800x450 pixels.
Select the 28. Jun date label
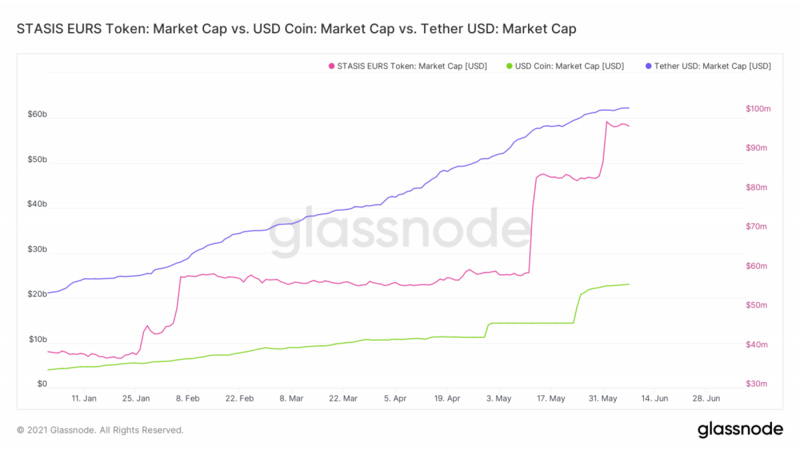point(707,398)
